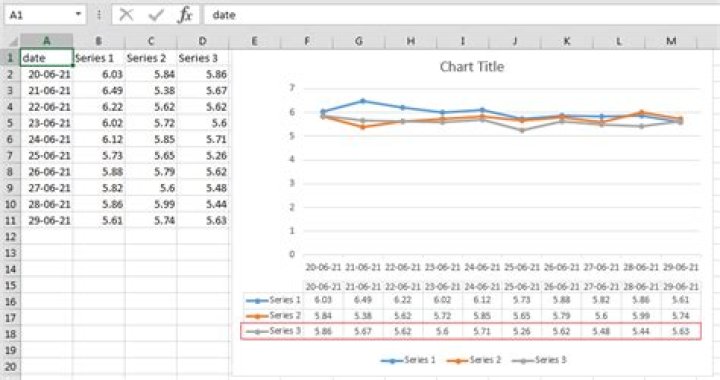Click the formula bar containing date
The image size is (720, 380).
point(461,15)
